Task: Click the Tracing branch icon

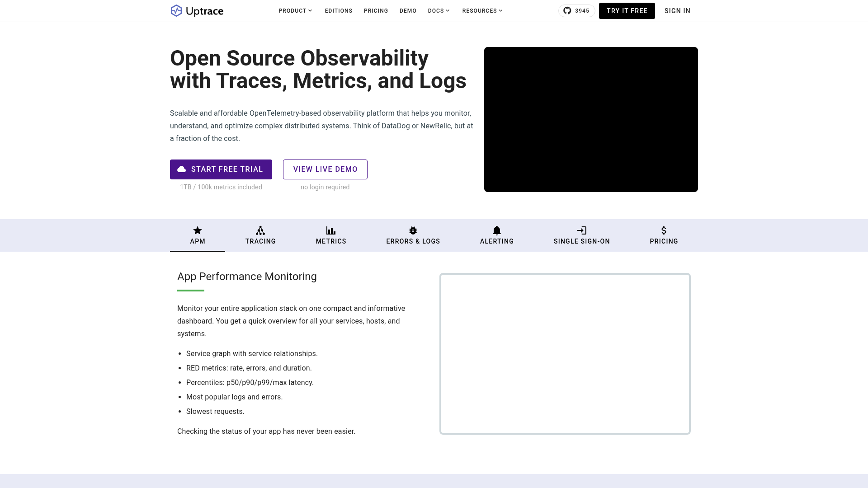Action: (260, 230)
